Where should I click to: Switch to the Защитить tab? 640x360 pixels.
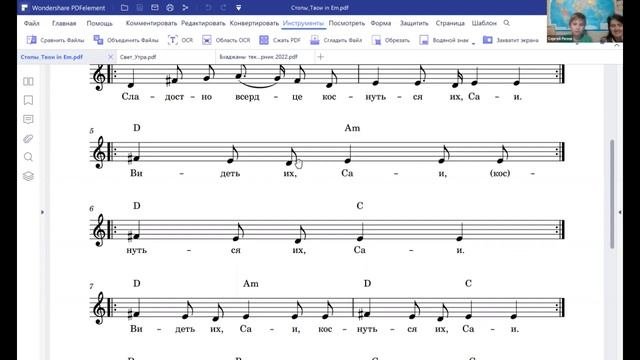(x=414, y=23)
